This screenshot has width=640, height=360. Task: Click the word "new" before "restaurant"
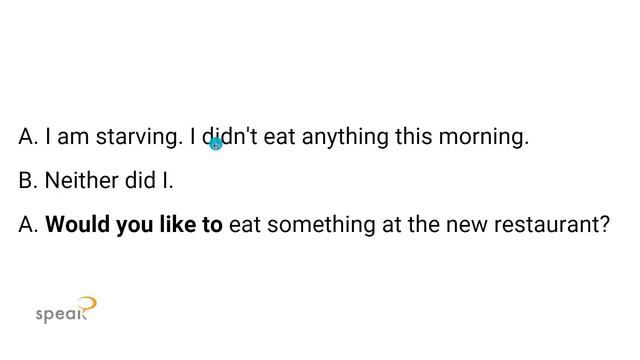coord(467,226)
